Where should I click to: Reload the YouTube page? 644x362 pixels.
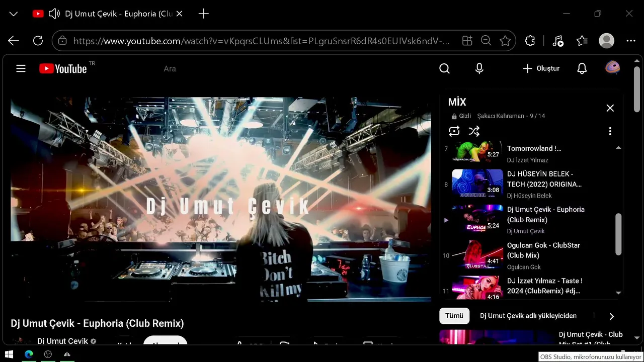pyautogui.click(x=38, y=41)
